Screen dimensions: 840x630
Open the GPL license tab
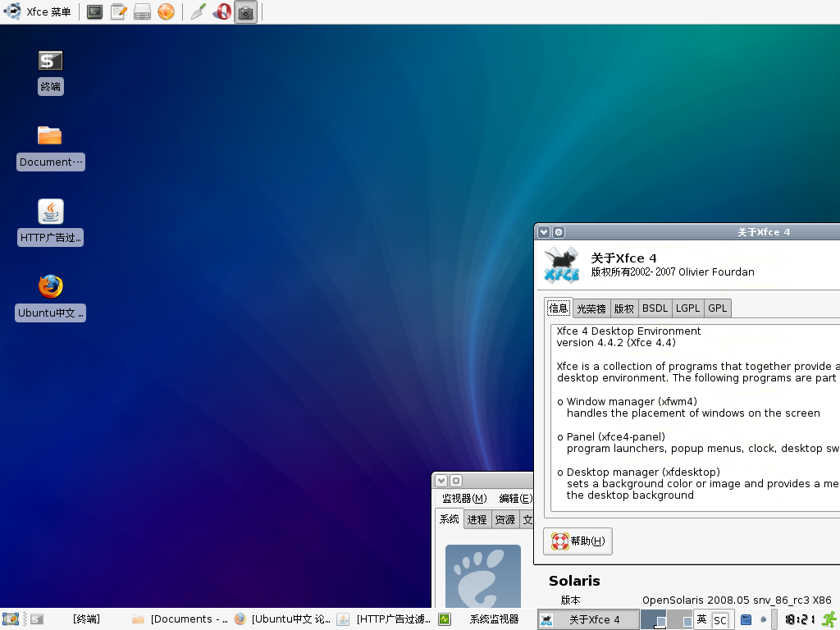(717, 308)
